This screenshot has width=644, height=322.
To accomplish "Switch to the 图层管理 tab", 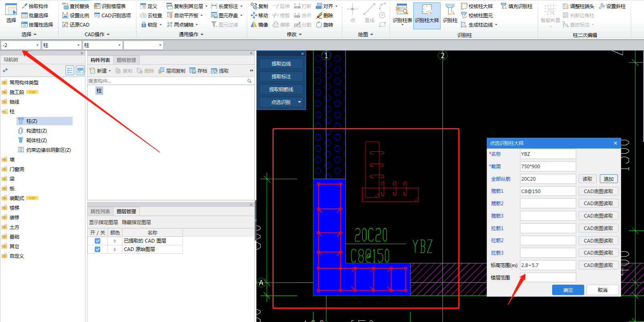I will pyautogui.click(x=126, y=211).
